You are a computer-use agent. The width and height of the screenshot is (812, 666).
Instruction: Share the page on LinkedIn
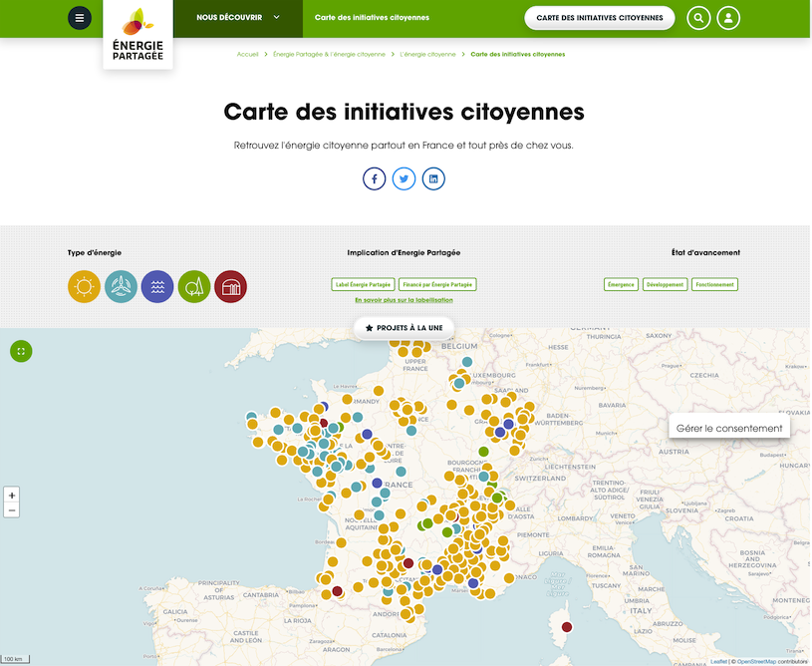[433, 178]
